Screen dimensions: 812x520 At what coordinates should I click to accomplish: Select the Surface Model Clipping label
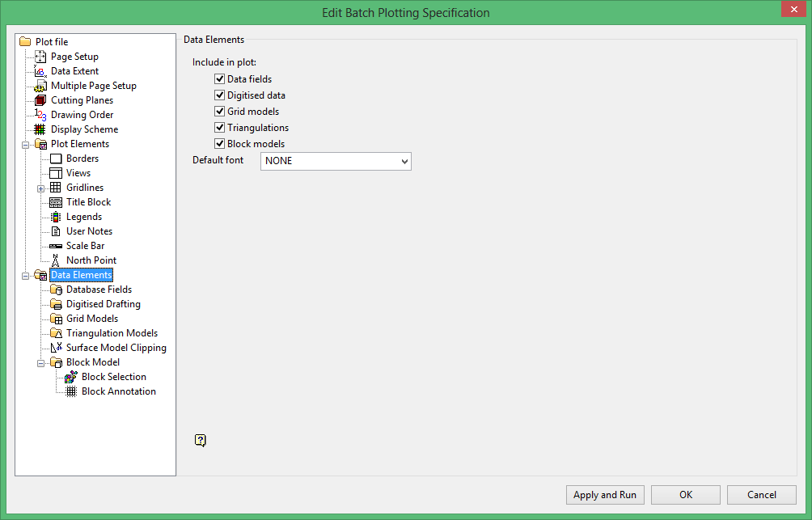[x=116, y=348]
